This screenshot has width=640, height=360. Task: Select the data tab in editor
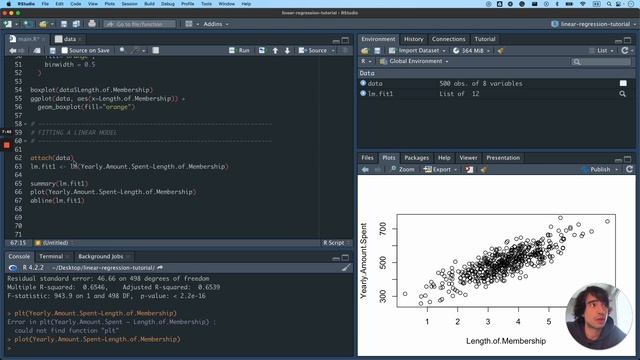click(69, 39)
